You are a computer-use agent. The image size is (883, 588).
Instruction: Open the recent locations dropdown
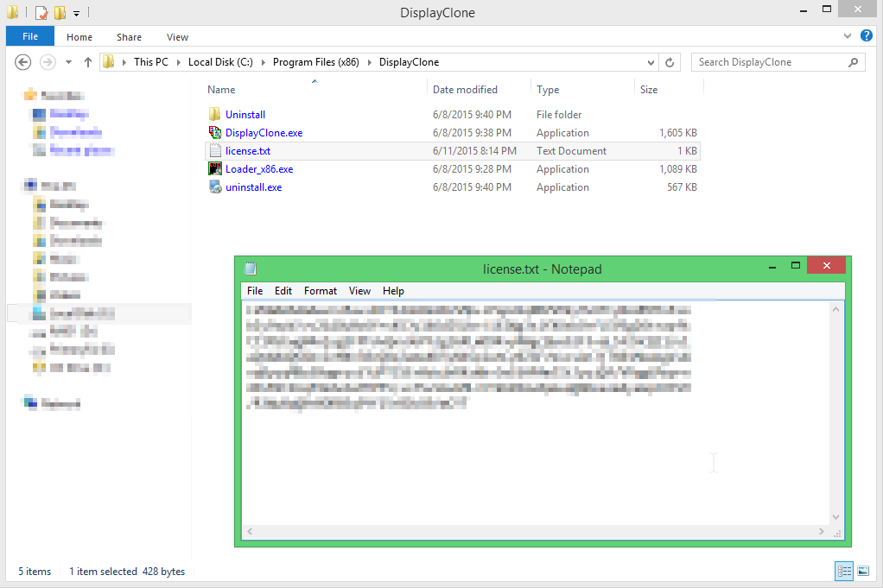[68, 62]
